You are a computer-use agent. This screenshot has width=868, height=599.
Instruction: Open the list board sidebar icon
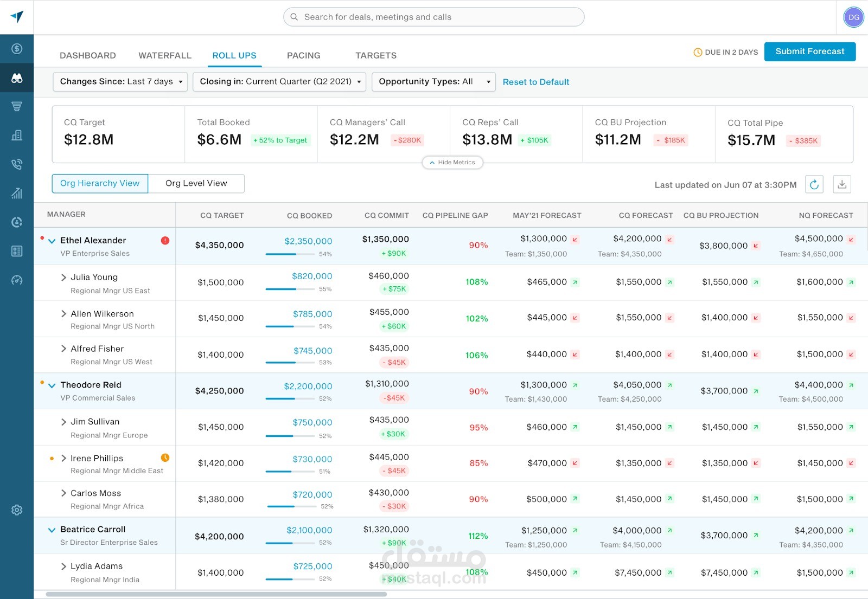tap(17, 251)
